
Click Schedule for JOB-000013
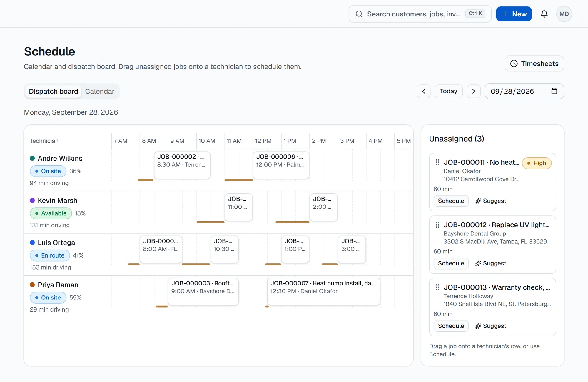pyautogui.click(x=451, y=326)
